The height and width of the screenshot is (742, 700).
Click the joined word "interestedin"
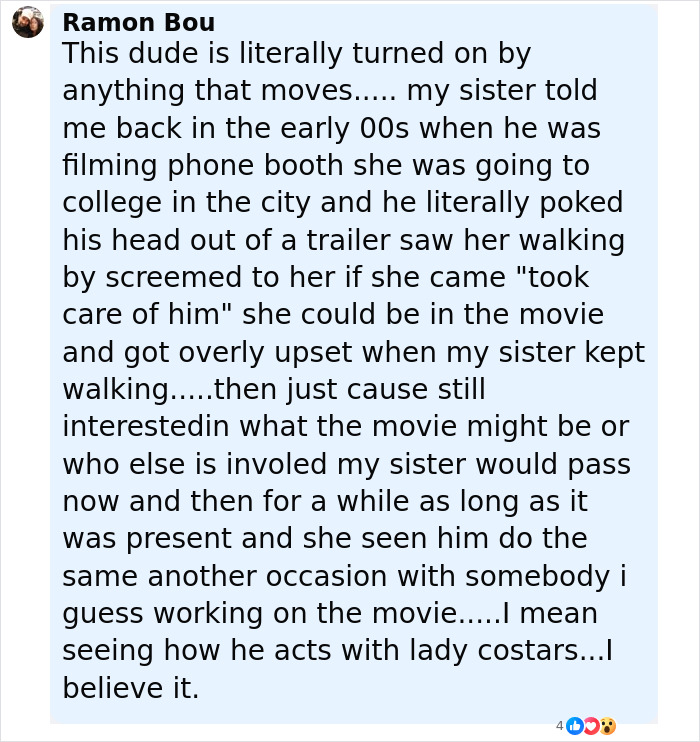[x=146, y=427]
